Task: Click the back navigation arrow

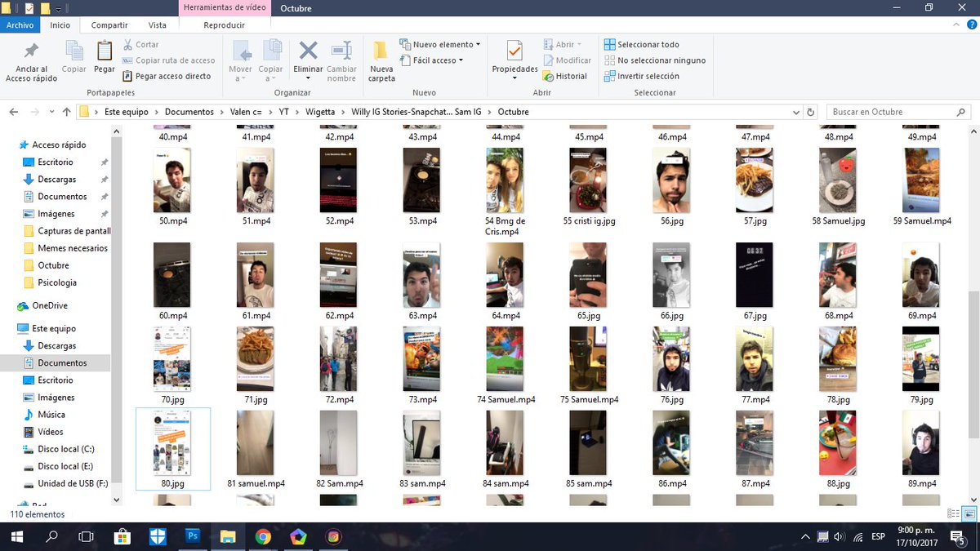Action: coord(14,112)
